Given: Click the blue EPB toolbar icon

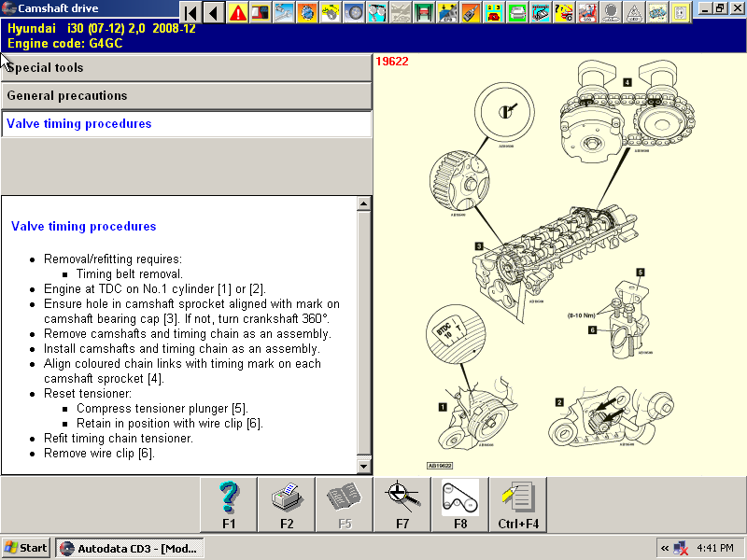Looking at the screenshot, I should click(447, 12).
